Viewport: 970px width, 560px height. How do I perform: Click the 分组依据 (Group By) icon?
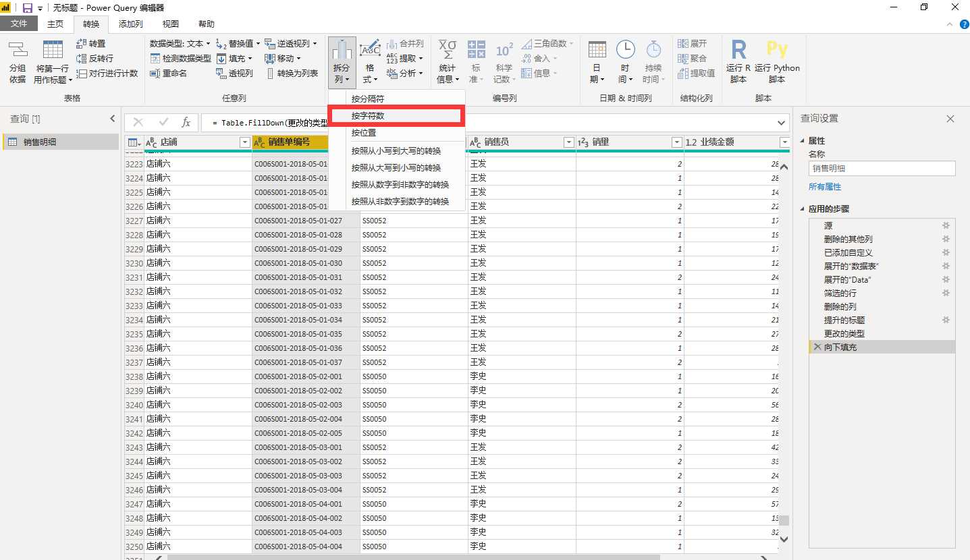pyautogui.click(x=18, y=51)
